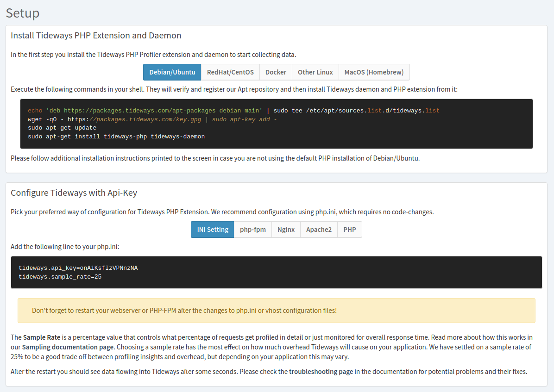
Task: Follow the troubleshooting page link
Action: coord(321,372)
